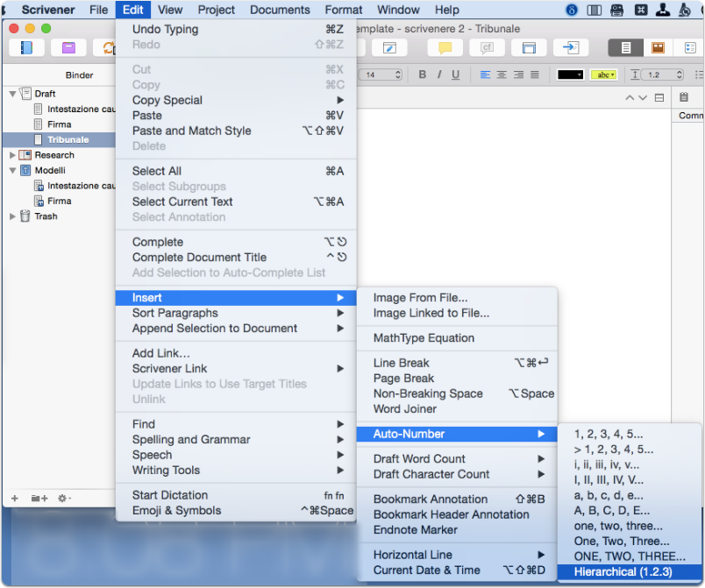Align text left
The height and width of the screenshot is (588, 705).
click(485, 74)
